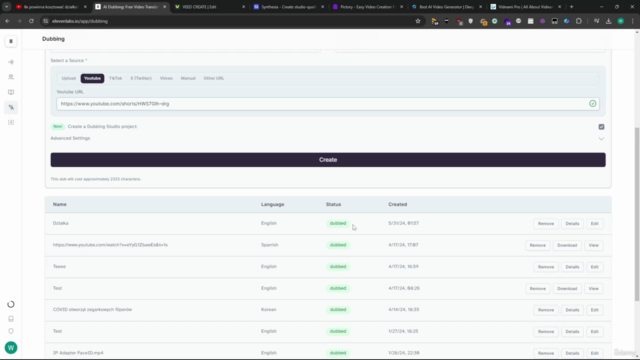Select the Manual source tab

(188, 78)
